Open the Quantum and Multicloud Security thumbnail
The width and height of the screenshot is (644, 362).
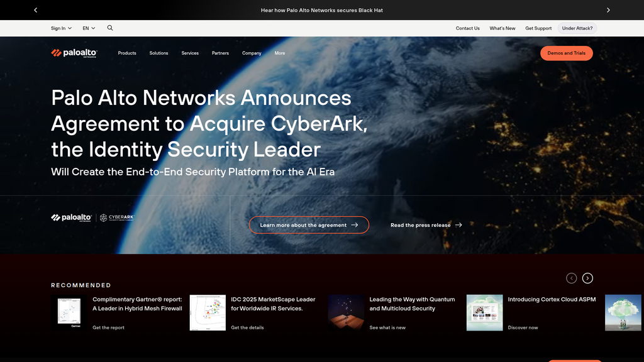[x=346, y=312]
